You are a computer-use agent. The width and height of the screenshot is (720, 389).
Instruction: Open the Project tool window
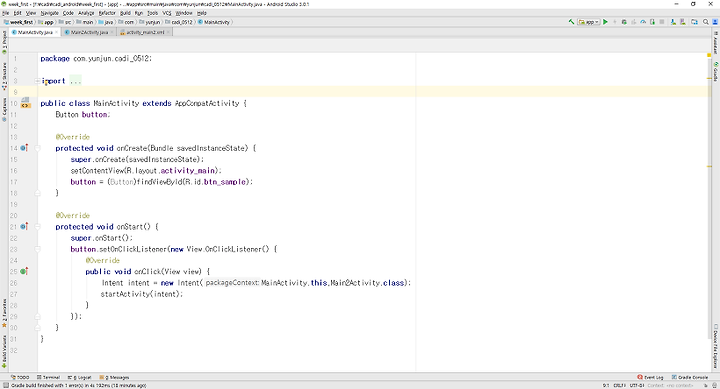click(4, 42)
